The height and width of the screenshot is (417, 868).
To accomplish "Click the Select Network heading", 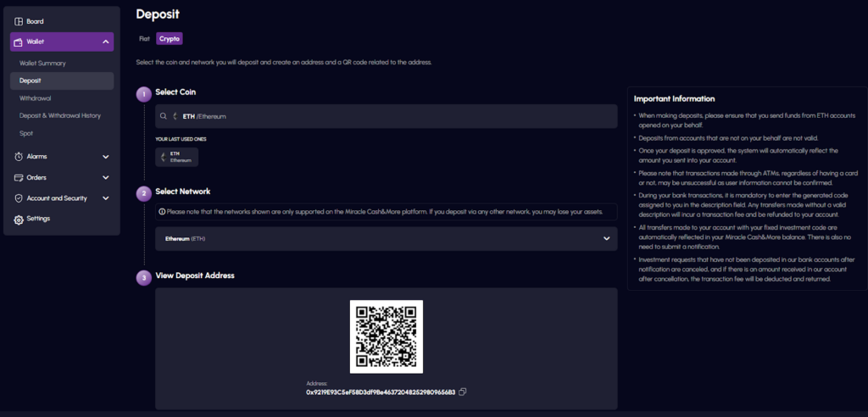I will [x=183, y=192].
